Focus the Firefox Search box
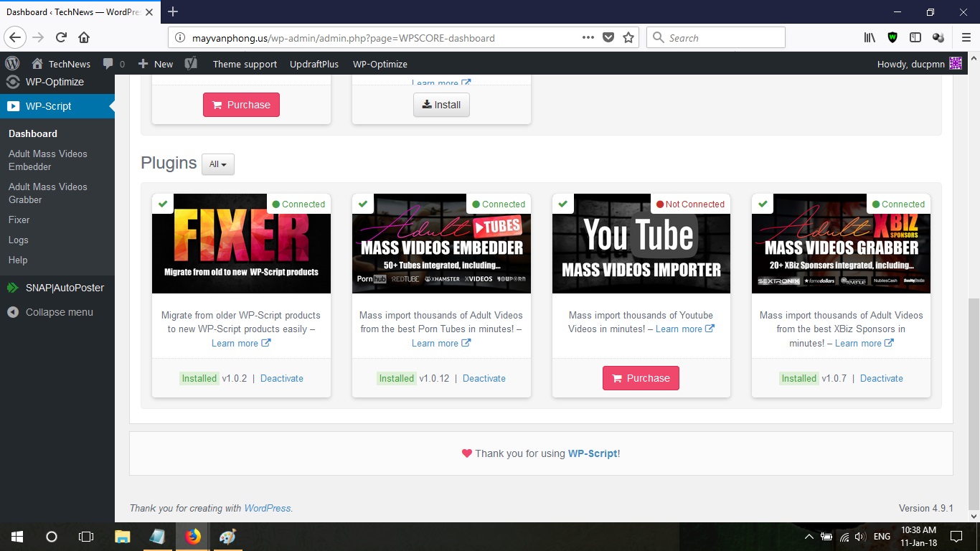 (x=716, y=37)
